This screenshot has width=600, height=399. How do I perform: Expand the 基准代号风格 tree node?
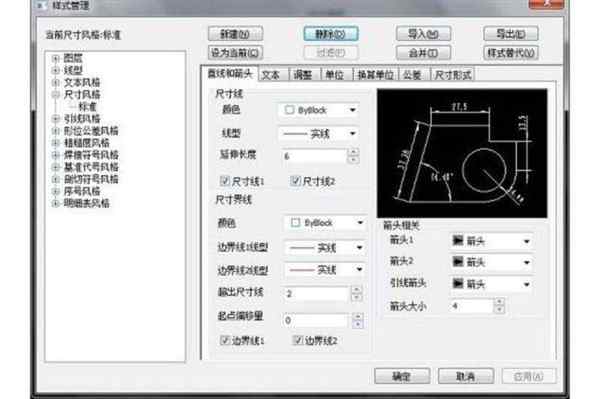pos(56,167)
